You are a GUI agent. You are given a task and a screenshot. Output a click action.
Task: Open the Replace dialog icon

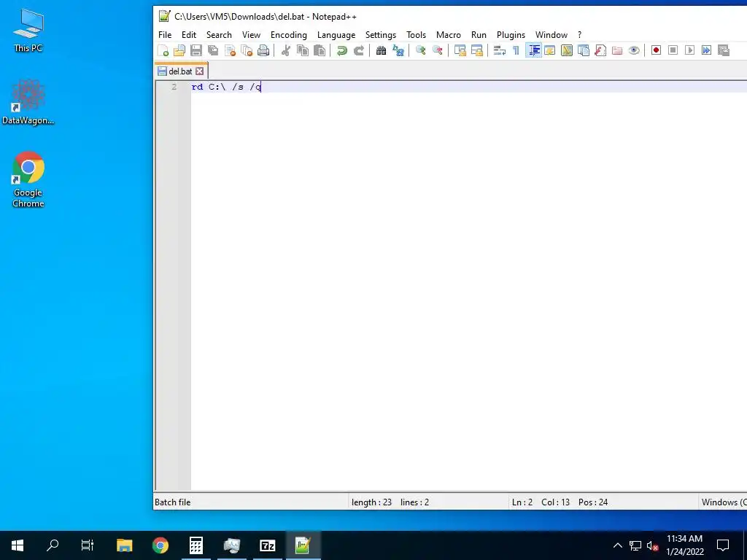[x=398, y=50]
